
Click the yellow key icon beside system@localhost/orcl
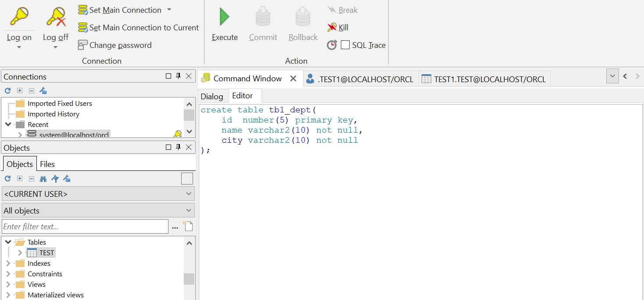pos(178,134)
